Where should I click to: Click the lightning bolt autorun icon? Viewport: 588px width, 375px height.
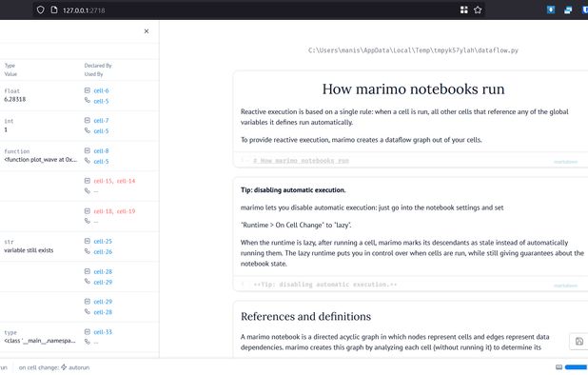64,367
